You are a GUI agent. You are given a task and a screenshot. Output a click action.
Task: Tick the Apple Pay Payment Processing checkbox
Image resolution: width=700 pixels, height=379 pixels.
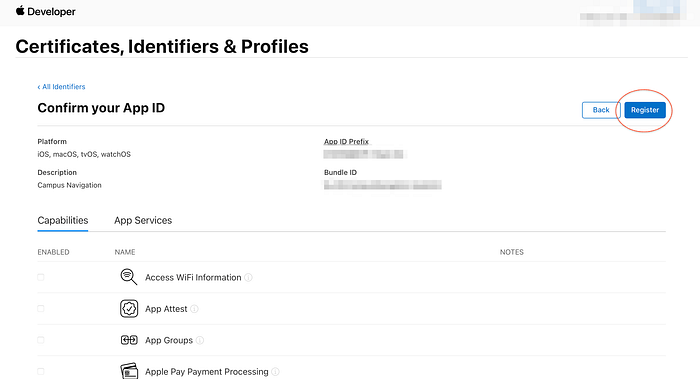(x=41, y=371)
